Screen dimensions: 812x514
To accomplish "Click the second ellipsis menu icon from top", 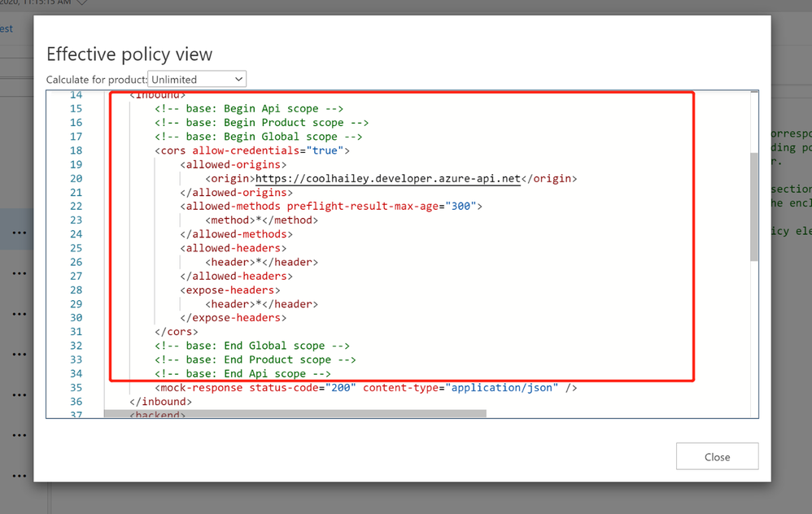I will pyautogui.click(x=20, y=272).
